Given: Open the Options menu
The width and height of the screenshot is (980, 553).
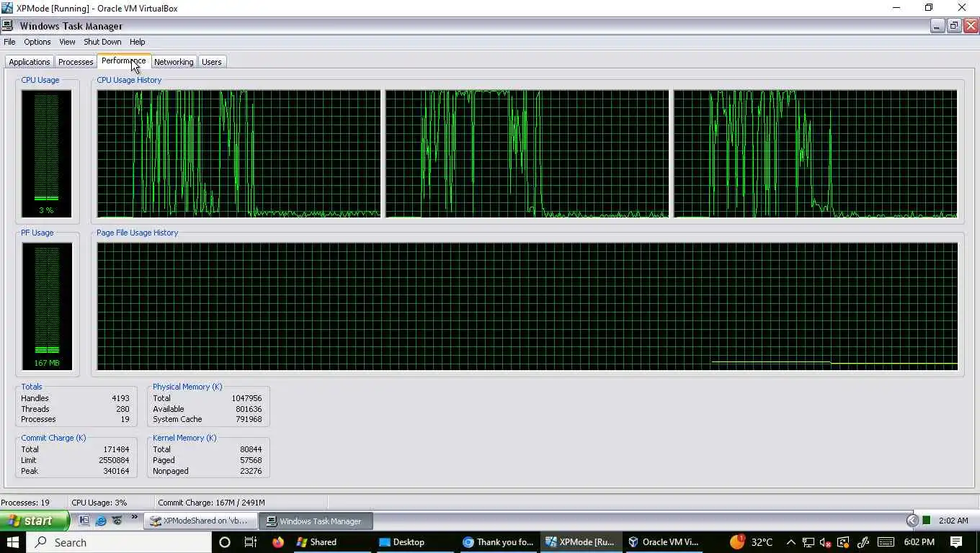Looking at the screenshot, I should tap(37, 42).
